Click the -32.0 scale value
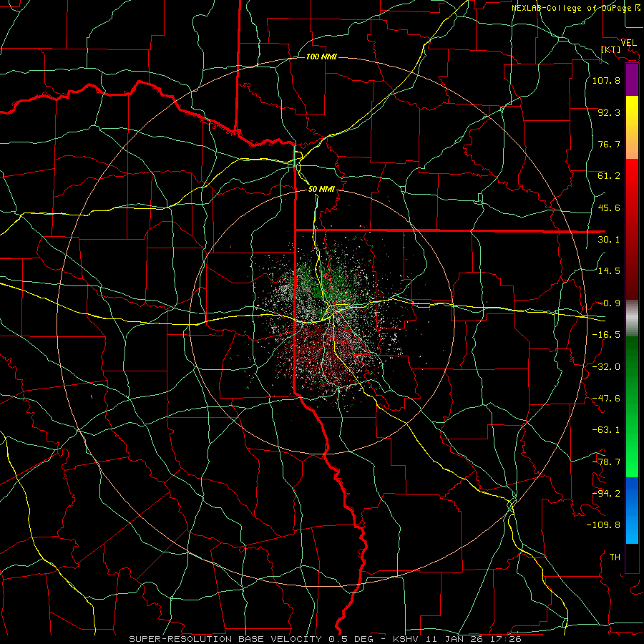This screenshot has height=644, width=644. (606, 367)
